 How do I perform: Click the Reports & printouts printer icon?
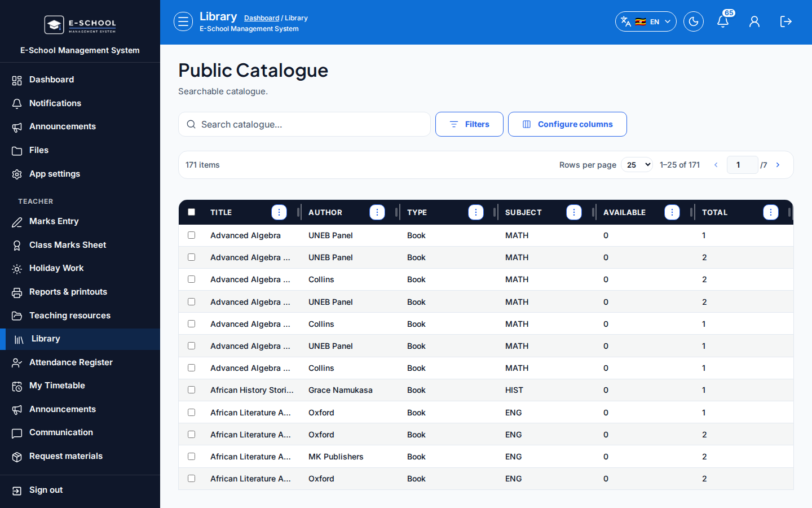click(17, 292)
